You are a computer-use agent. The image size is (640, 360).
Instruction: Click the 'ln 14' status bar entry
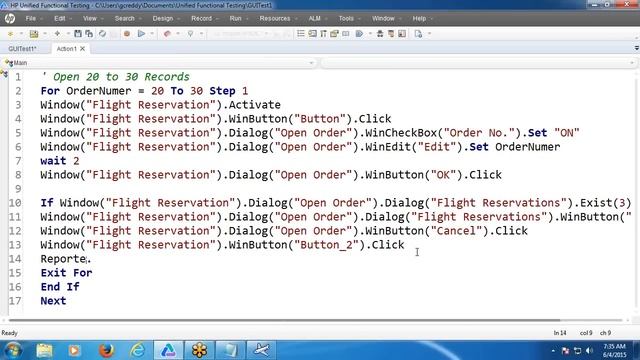point(560,333)
